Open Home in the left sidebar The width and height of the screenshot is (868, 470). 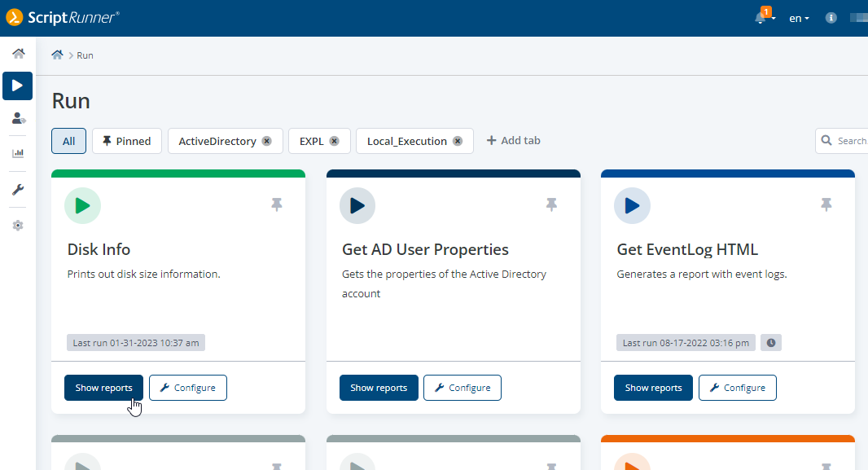pyautogui.click(x=18, y=54)
